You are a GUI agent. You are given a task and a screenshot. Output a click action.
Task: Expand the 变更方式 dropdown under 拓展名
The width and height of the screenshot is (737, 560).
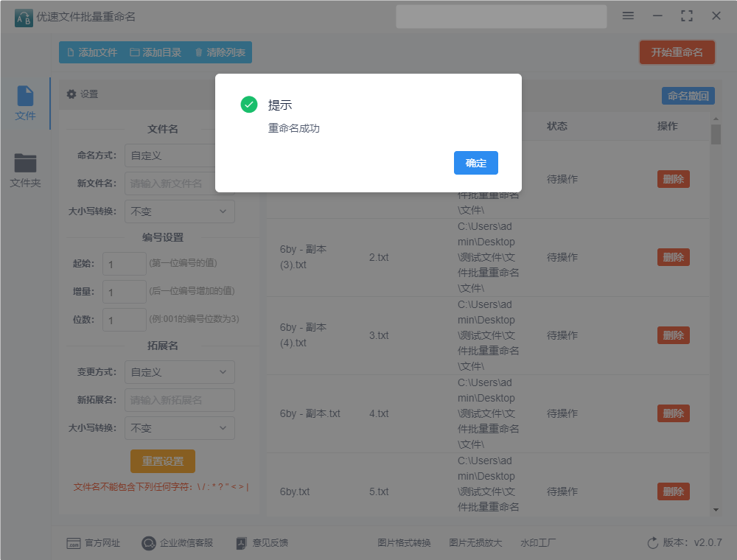(x=180, y=372)
